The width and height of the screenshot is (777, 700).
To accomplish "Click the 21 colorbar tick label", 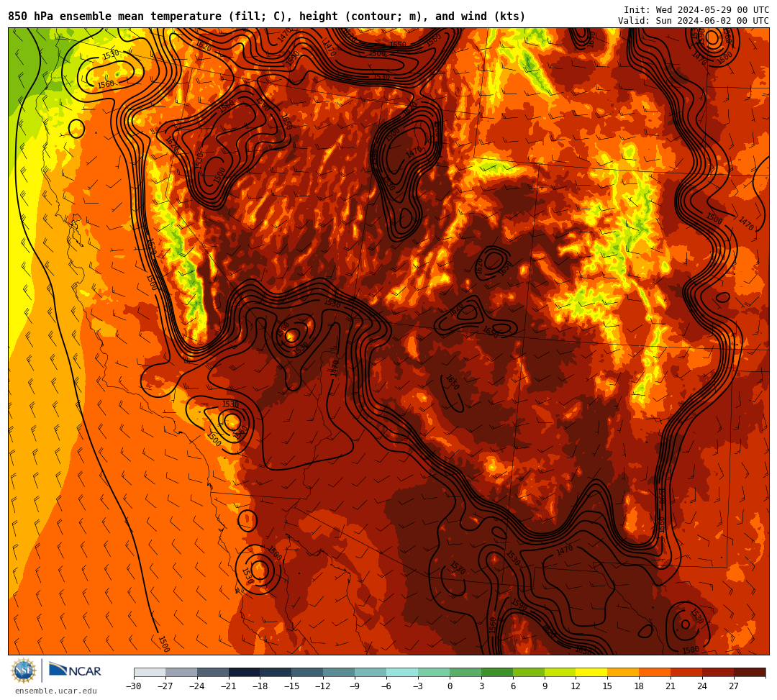I will (x=671, y=686).
